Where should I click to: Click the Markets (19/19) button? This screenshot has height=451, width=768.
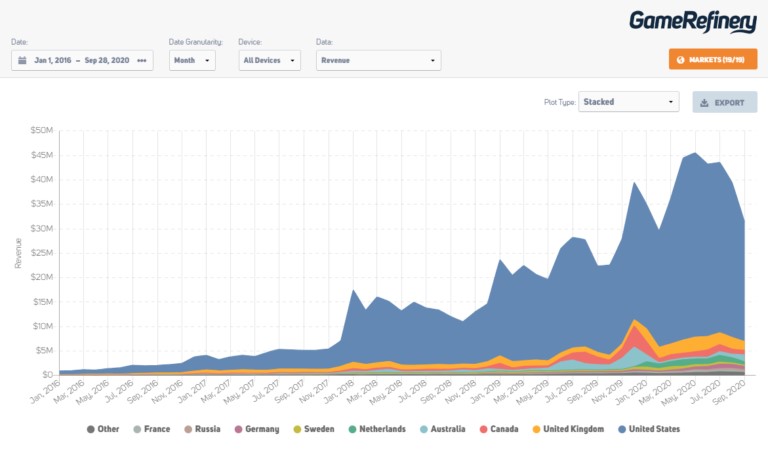pos(710,60)
